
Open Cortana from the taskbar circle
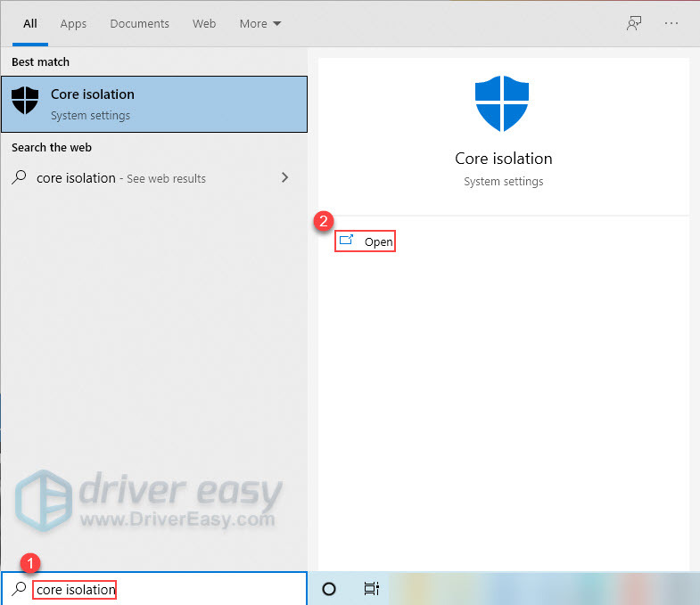tap(329, 589)
